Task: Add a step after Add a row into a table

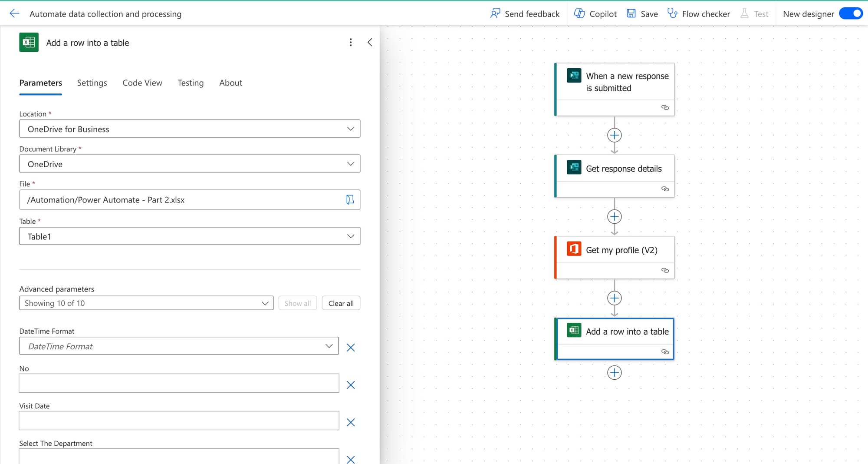Action: tap(614, 372)
